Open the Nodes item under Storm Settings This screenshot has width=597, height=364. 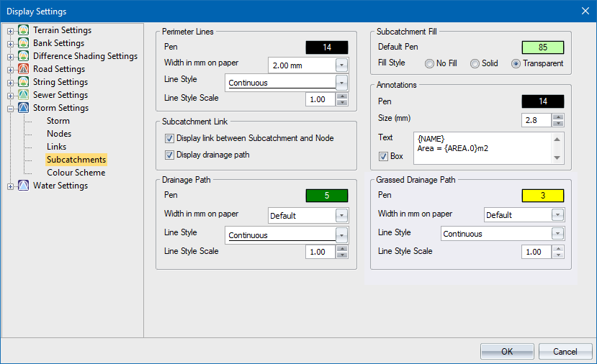click(59, 134)
